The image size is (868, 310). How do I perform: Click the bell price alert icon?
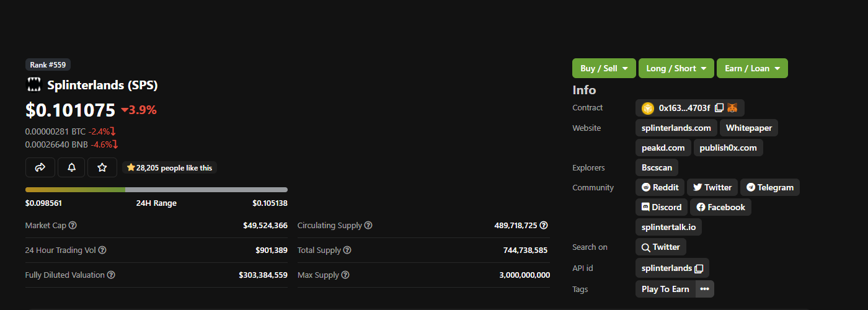(x=71, y=167)
